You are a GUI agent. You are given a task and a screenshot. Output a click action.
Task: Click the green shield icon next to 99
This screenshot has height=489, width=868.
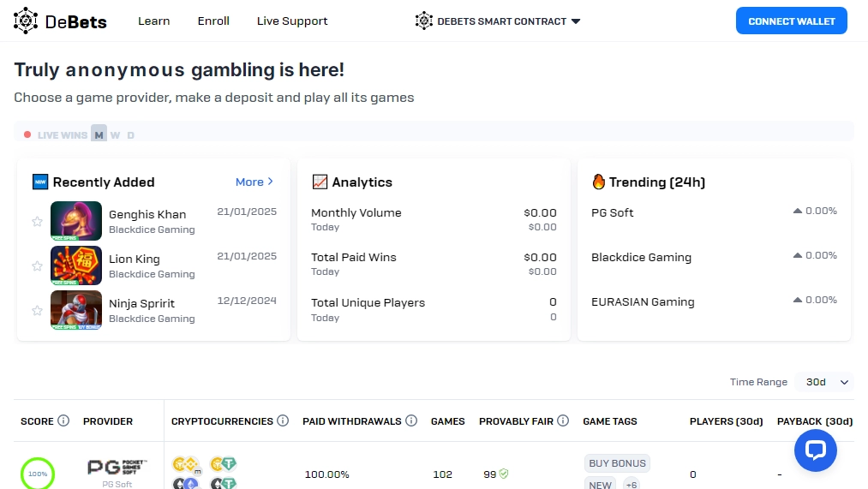[x=504, y=474]
